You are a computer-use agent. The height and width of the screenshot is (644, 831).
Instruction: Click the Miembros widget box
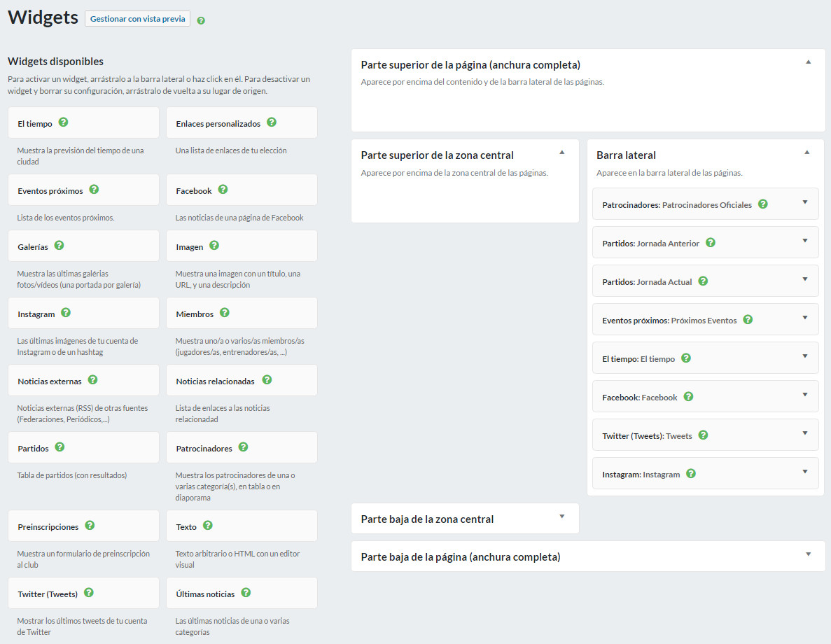tap(242, 314)
